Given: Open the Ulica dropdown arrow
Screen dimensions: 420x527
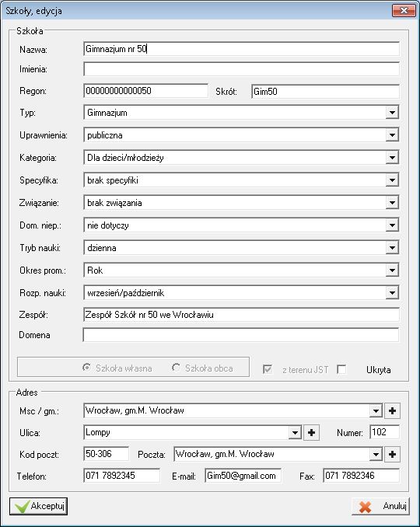Looking at the screenshot, I should click(x=295, y=432).
